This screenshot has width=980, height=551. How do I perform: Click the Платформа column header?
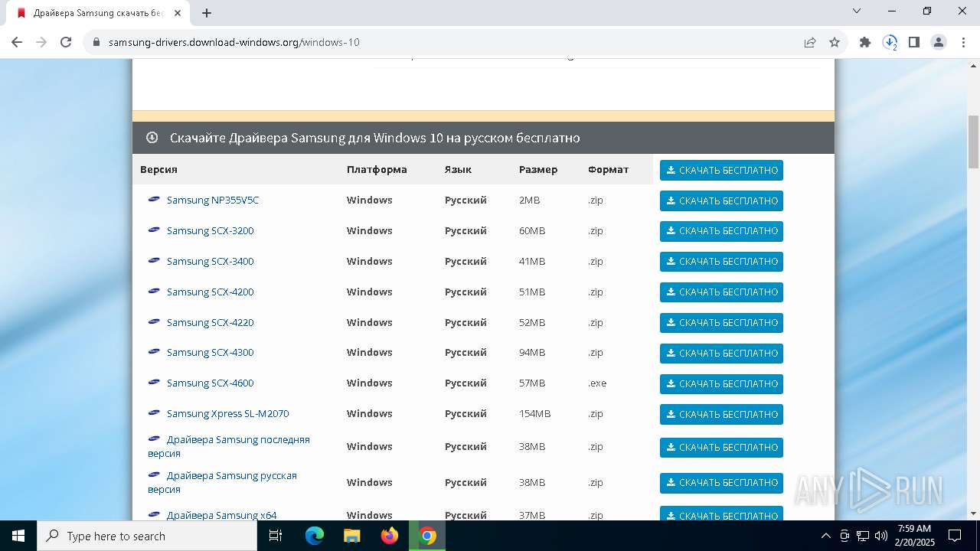click(x=377, y=169)
